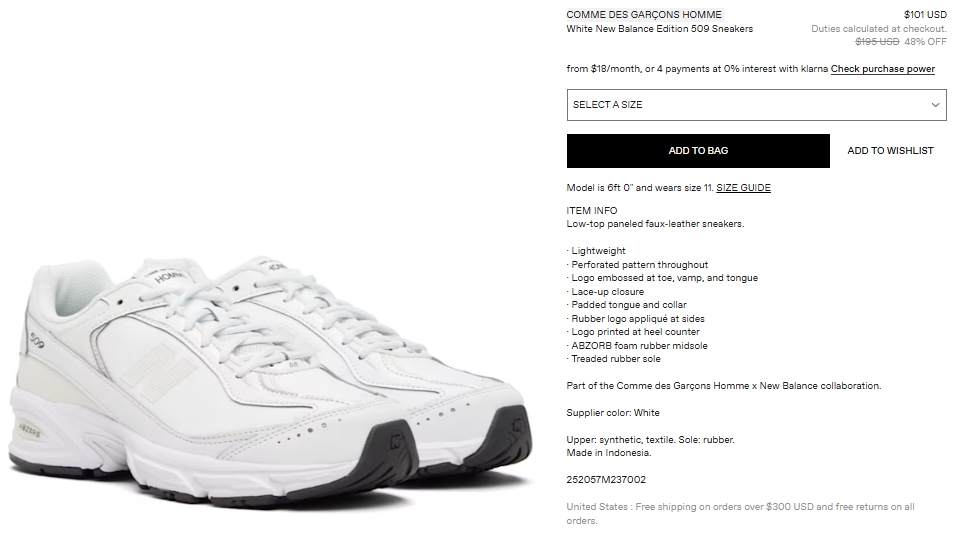This screenshot has height=544, width=962.
Task: Click the ABZORB label on the midsole
Action: coord(29,430)
